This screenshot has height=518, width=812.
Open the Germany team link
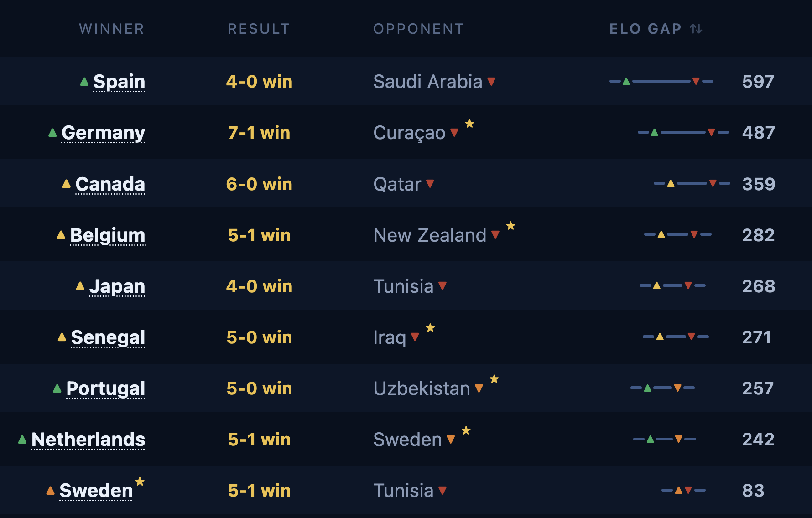coord(103,133)
